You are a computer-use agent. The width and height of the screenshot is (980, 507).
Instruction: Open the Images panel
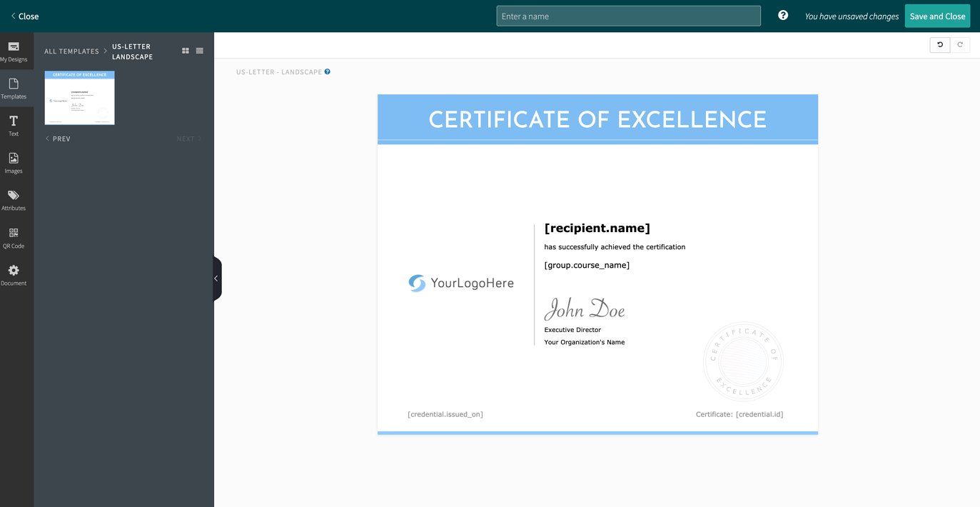(x=14, y=163)
